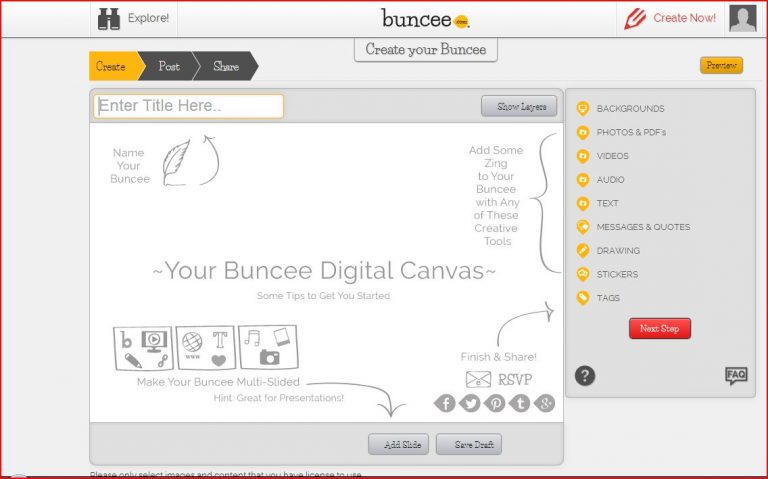
Task: Select the Create step tab
Action: click(x=115, y=66)
